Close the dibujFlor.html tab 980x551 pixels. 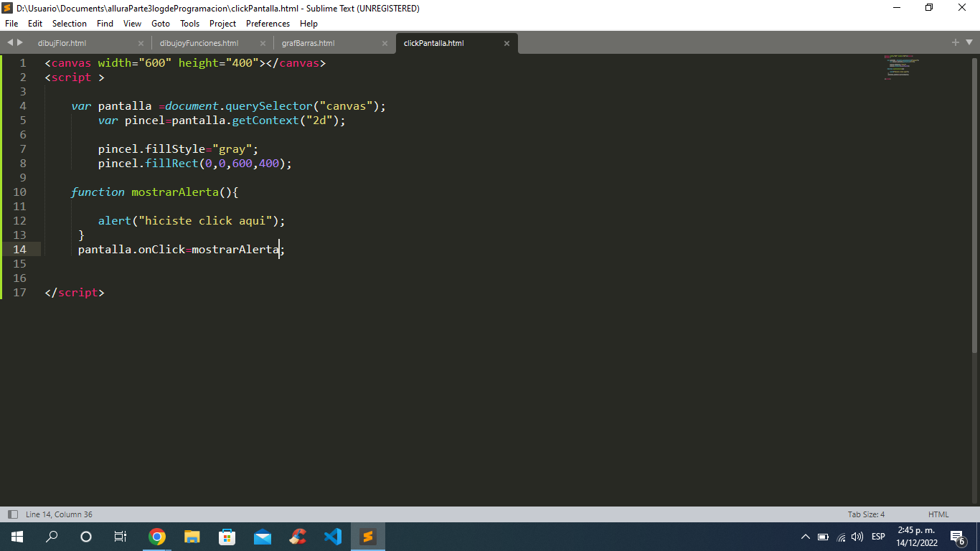[x=141, y=43]
